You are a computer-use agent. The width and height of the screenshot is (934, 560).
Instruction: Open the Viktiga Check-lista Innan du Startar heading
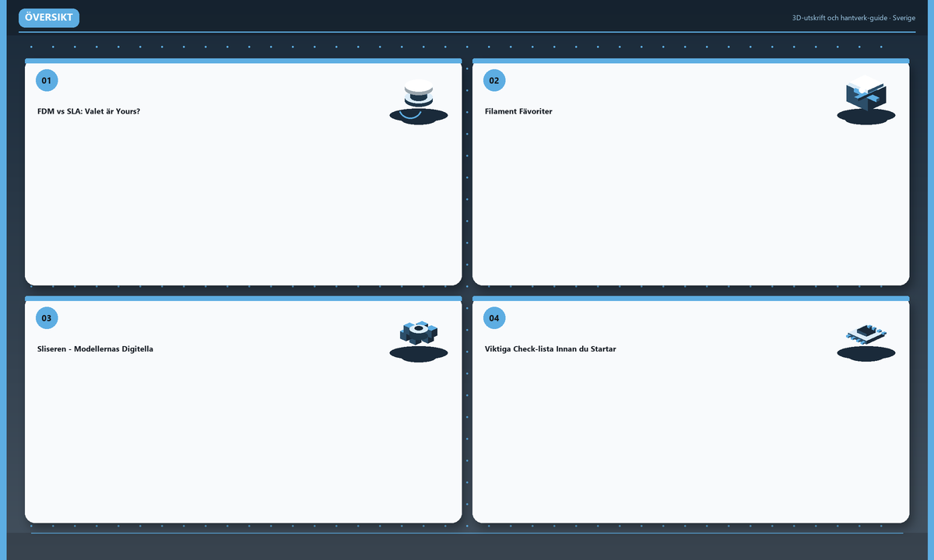(x=550, y=349)
